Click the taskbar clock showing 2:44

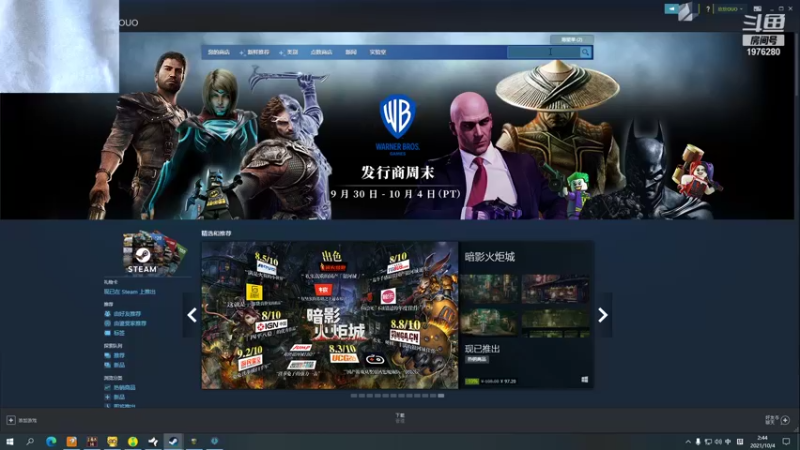point(763,442)
